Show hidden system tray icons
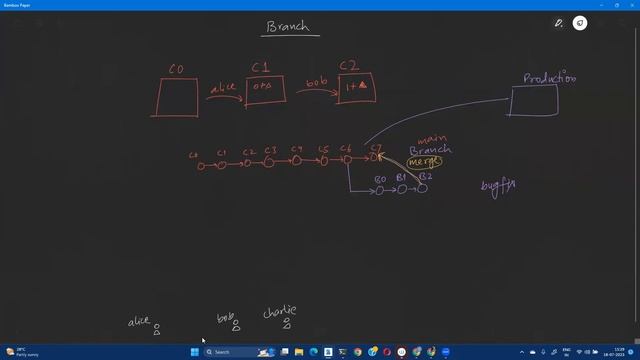640x360 pixels. tap(522, 352)
